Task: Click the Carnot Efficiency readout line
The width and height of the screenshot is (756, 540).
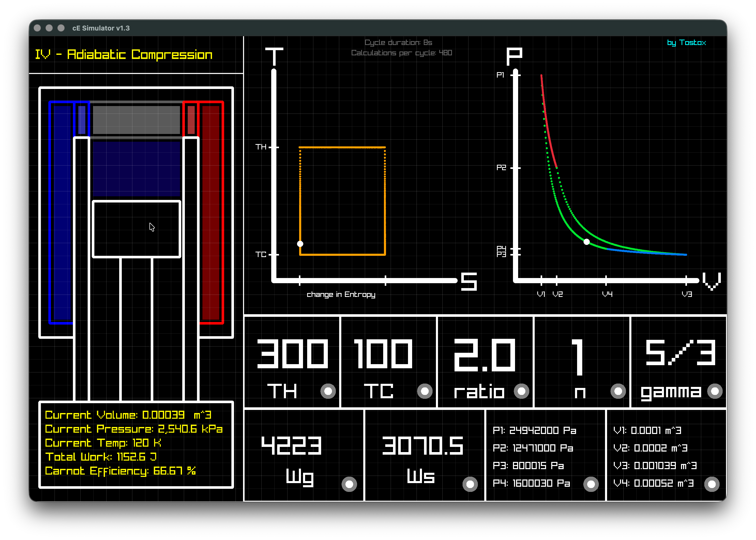Action: pos(120,471)
